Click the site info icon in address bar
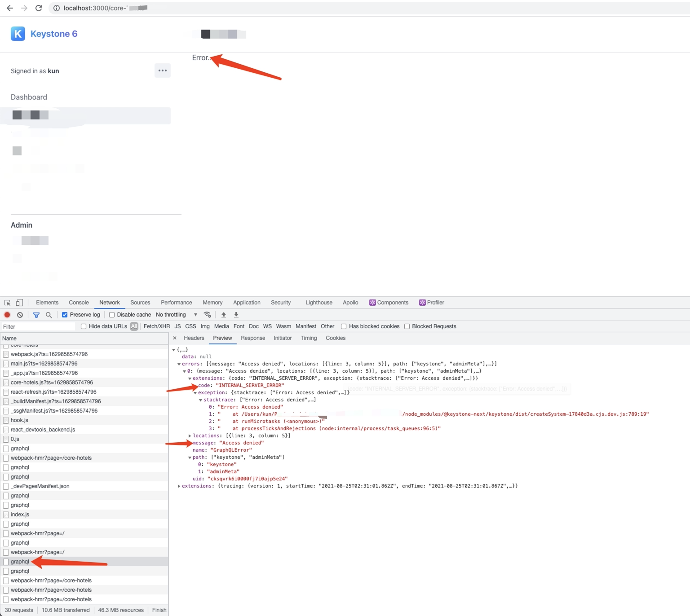 (x=57, y=8)
